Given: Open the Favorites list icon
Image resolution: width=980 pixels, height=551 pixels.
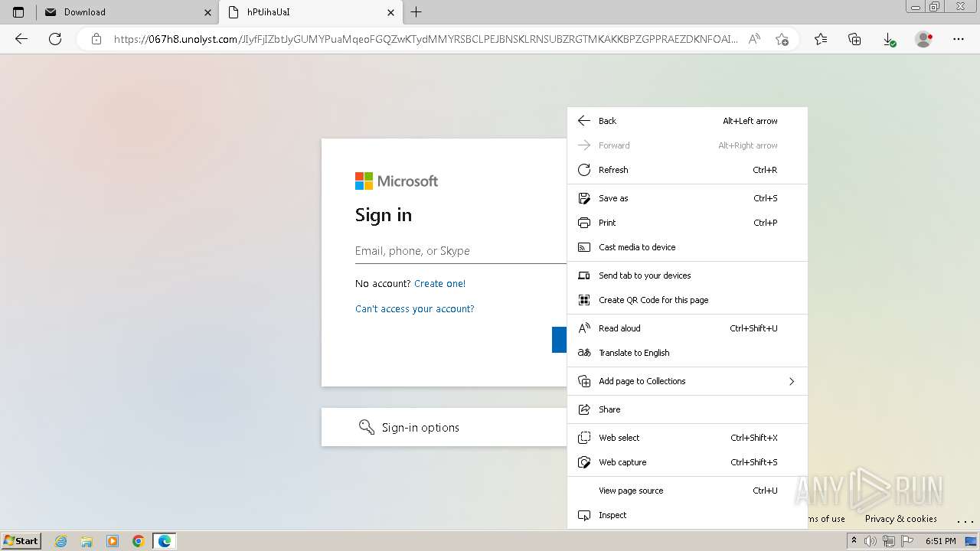Looking at the screenshot, I should coord(821,39).
